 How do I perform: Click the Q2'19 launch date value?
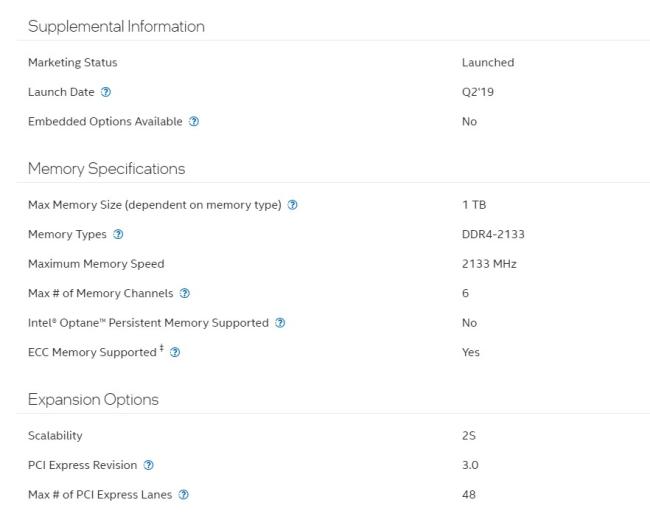(476, 92)
